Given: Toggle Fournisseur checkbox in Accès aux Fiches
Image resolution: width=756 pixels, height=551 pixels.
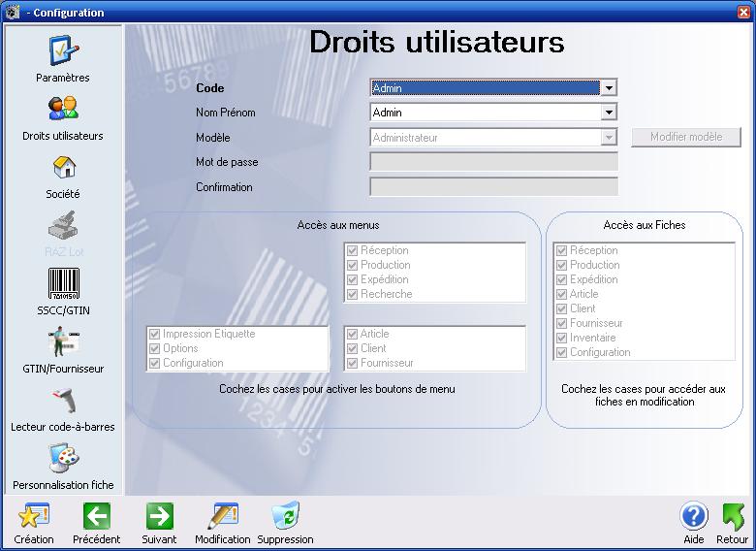Looking at the screenshot, I should click(561, 323).
